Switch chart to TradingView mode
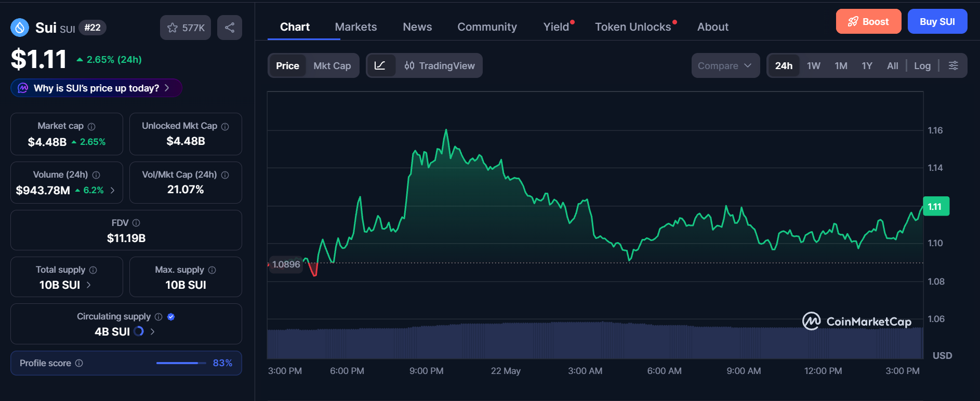The width and height of the screenshot is (980, 401). pyautogui.click(x=440, y=65)
